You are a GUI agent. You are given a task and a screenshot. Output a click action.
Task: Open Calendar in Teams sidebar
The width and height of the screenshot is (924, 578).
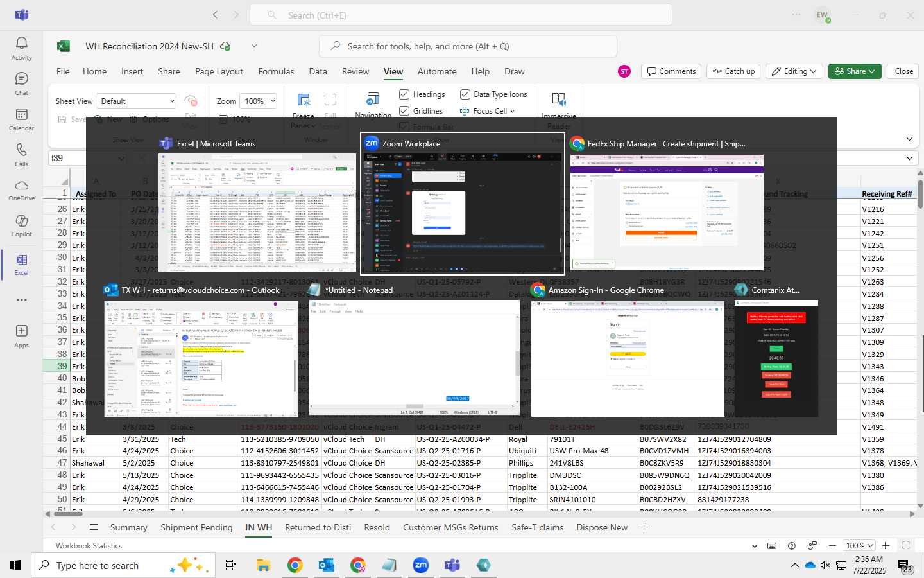pyautogui.click(x=21, y=119)
